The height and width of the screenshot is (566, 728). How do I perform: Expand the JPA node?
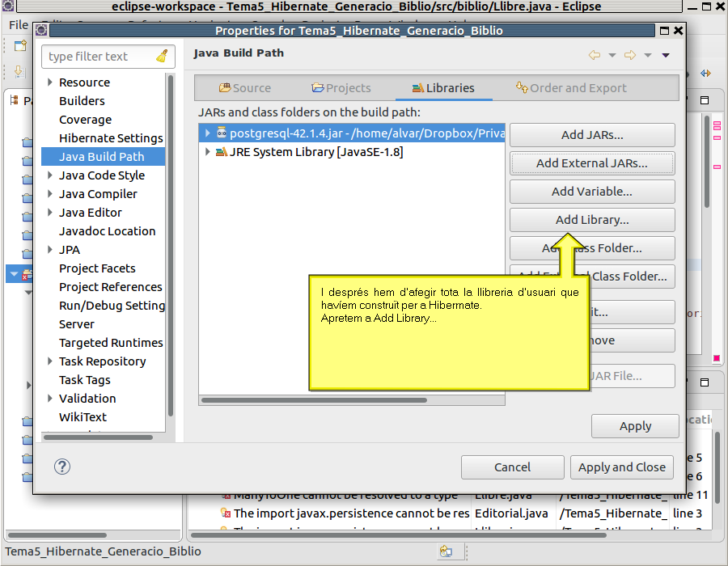pos(50,249)
